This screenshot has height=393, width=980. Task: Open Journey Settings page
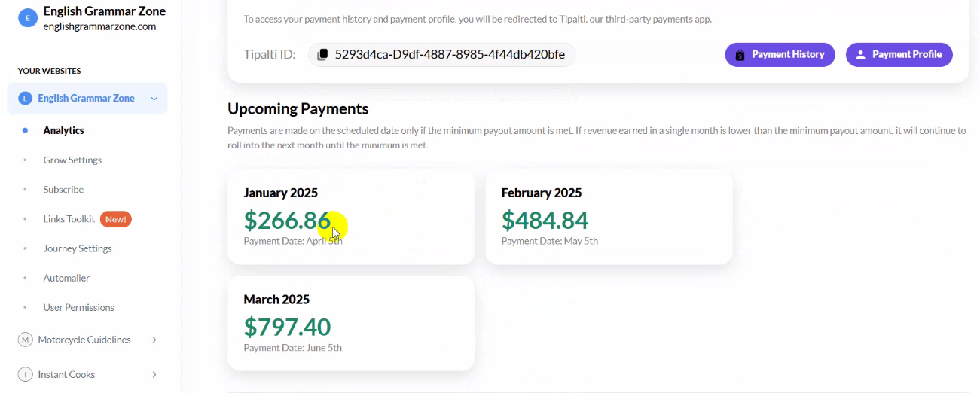pos(78,248)
